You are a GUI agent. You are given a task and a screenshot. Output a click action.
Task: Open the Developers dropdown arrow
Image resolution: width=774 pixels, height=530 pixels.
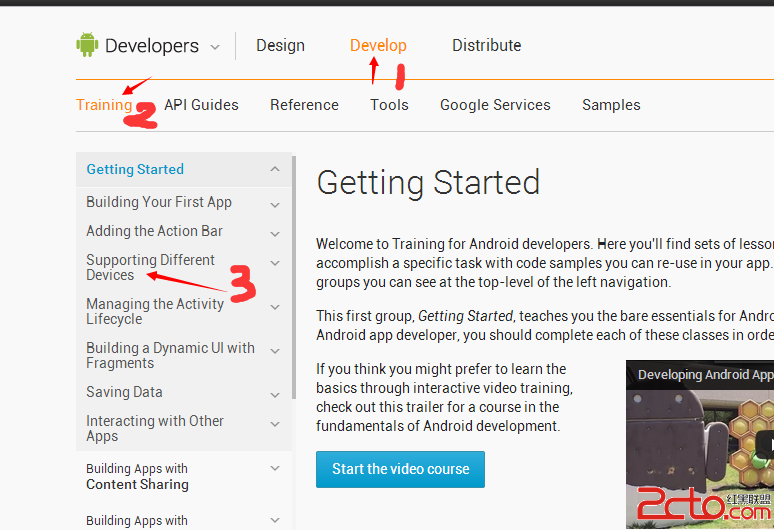pyautogui.click(x=215, y=47)
